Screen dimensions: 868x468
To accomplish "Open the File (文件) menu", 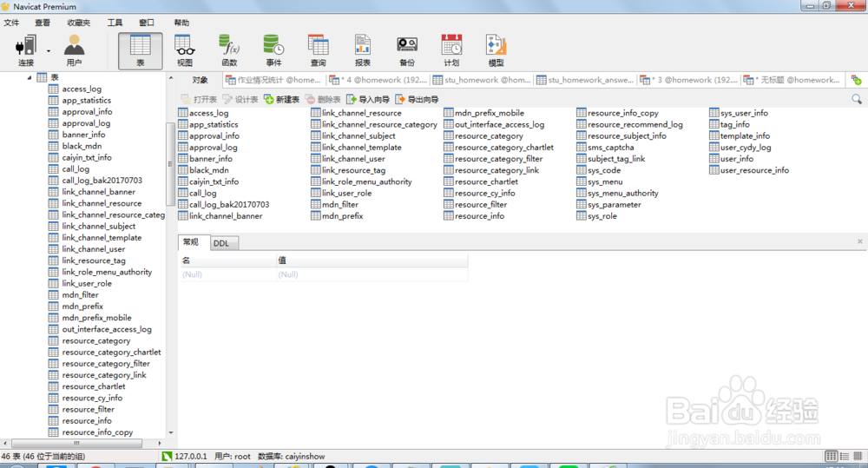I will [11, 23].
